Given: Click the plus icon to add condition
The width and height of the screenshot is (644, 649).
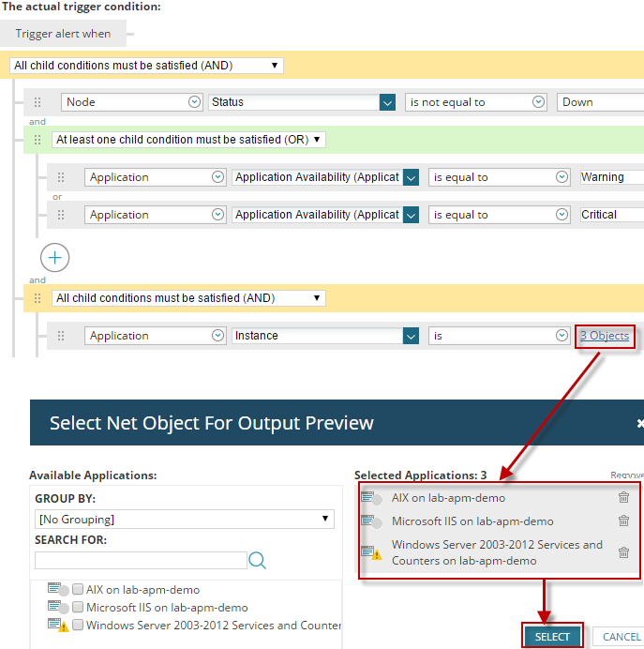Looking at the screenshot, I should click(55, 256).
